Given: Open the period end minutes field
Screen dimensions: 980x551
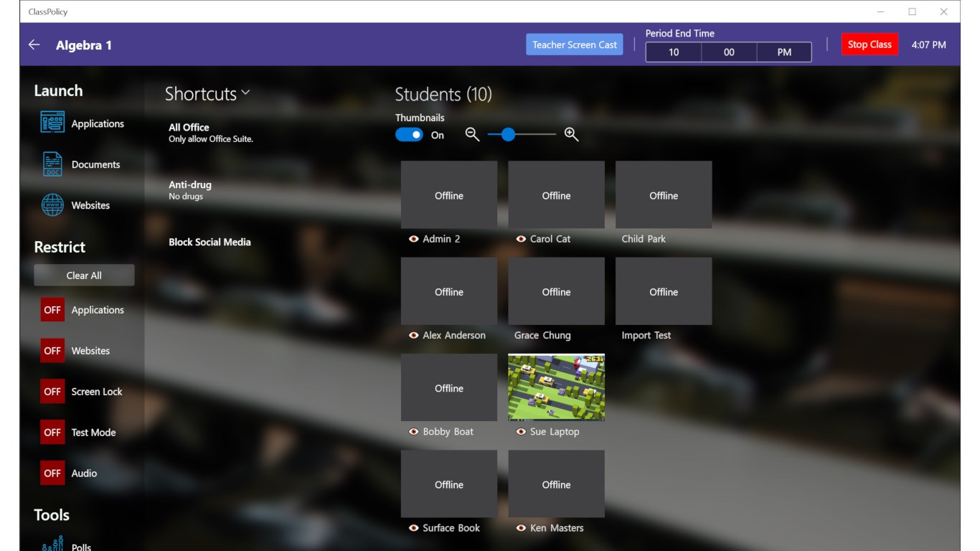Looking at the screenshot, I should coord(729,52).
